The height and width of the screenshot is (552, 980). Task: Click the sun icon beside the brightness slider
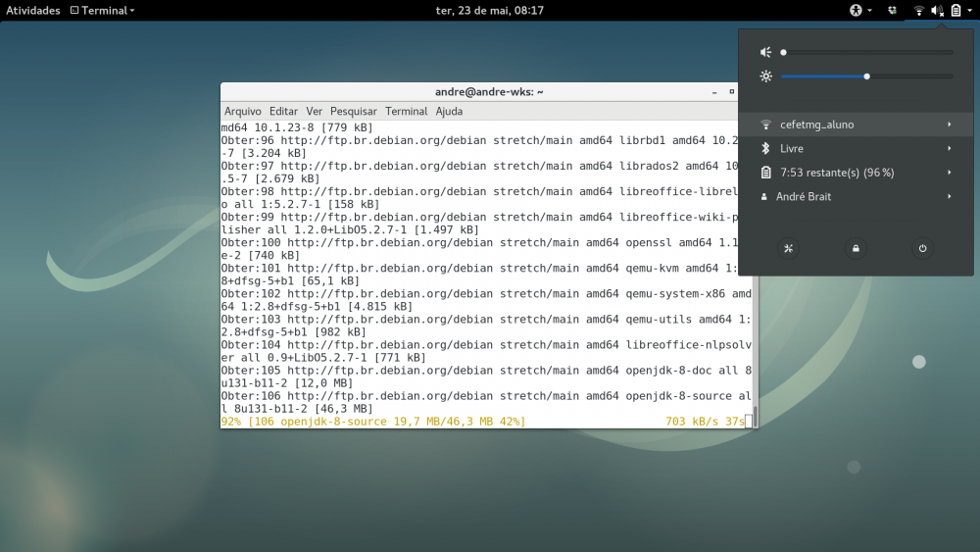[766, 76]
